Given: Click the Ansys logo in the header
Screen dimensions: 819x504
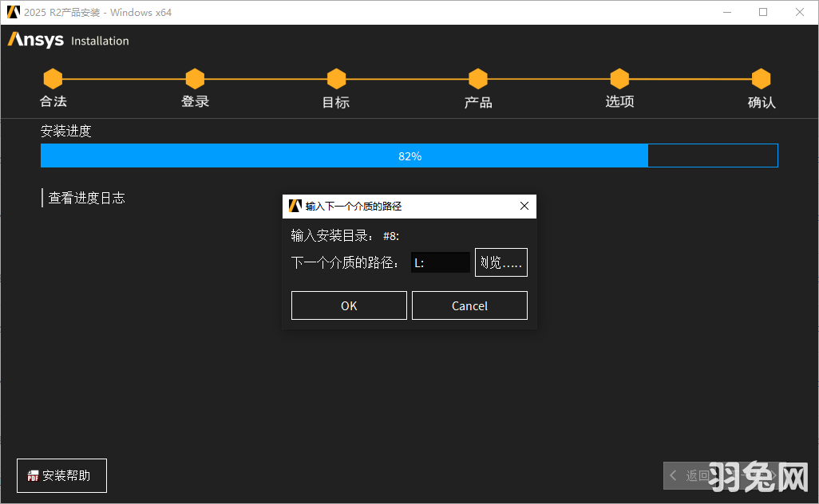Looking at the screenshot, I should (35, 39).
